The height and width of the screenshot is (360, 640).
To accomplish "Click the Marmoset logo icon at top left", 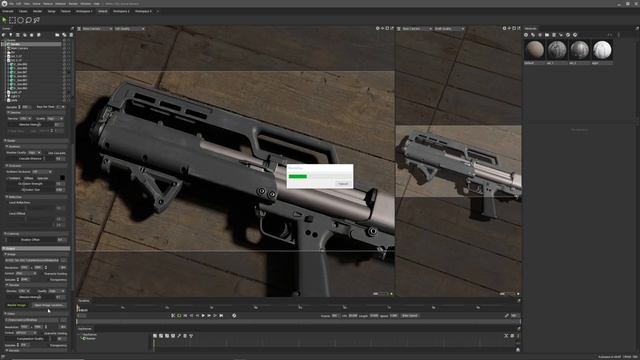I will [4, 3].
